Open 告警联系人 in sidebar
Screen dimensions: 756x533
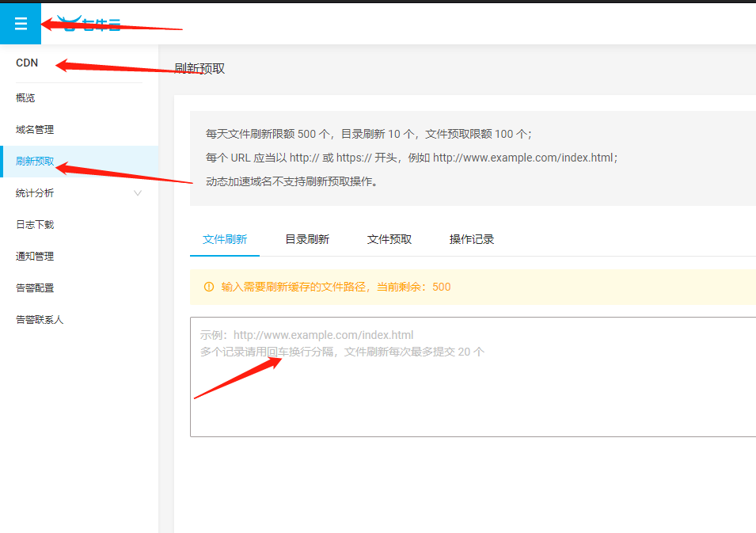tap(40, 320)
